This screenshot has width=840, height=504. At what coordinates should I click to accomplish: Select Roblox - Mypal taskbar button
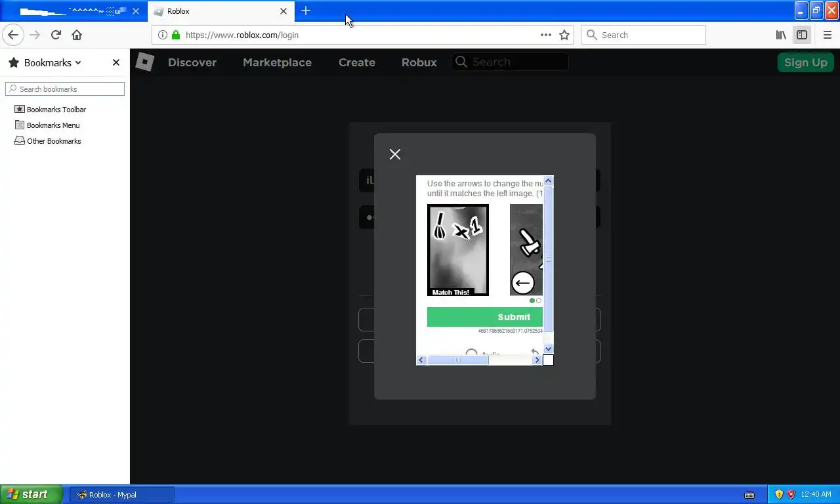coord(122,494)
